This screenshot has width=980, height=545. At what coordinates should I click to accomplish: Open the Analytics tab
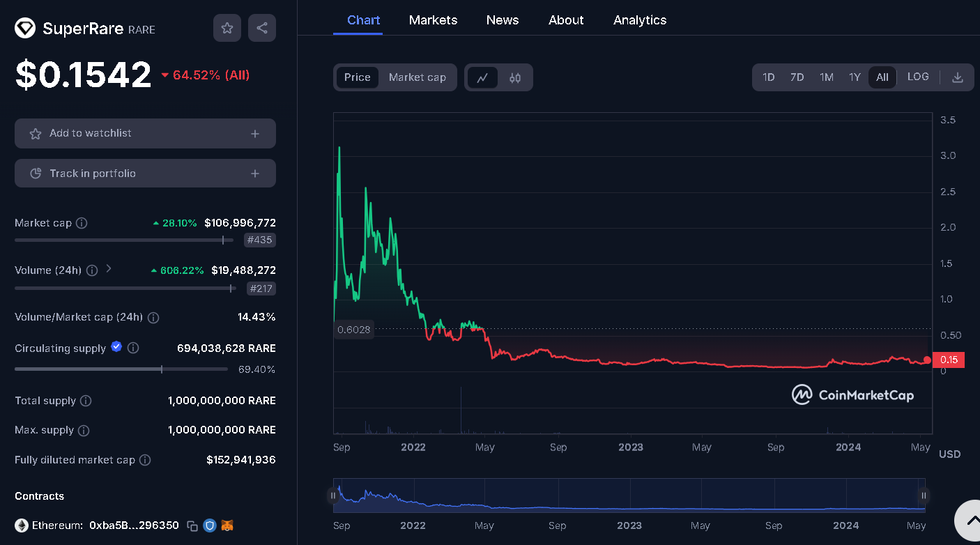pyautogui.click(x=640, y=20)
